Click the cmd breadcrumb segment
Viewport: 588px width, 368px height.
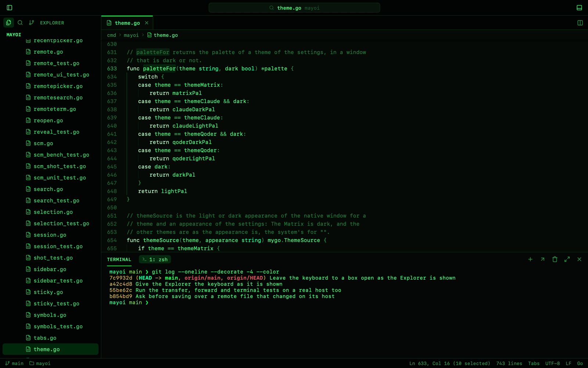point(111,35)
